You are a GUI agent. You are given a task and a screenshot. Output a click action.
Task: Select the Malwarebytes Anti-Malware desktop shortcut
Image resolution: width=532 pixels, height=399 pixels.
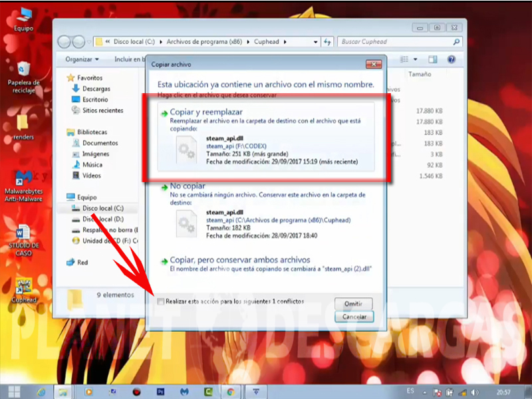(x=23, y=187)
